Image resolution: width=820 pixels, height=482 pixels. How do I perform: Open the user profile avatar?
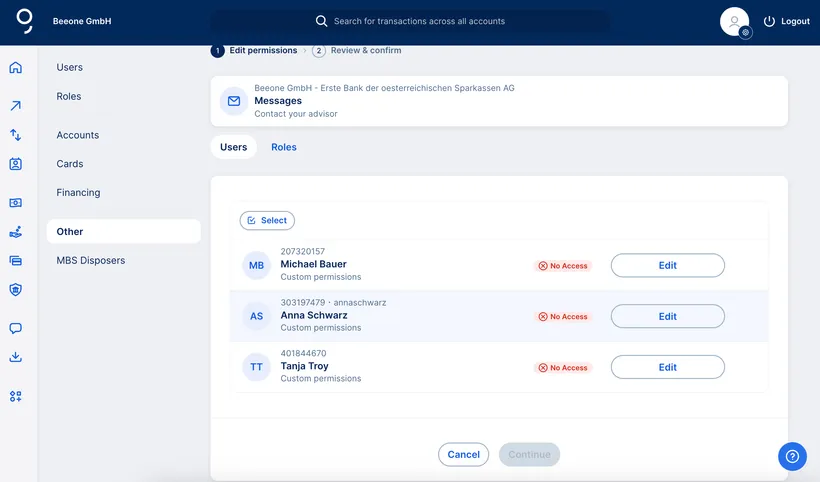point(734,21)
